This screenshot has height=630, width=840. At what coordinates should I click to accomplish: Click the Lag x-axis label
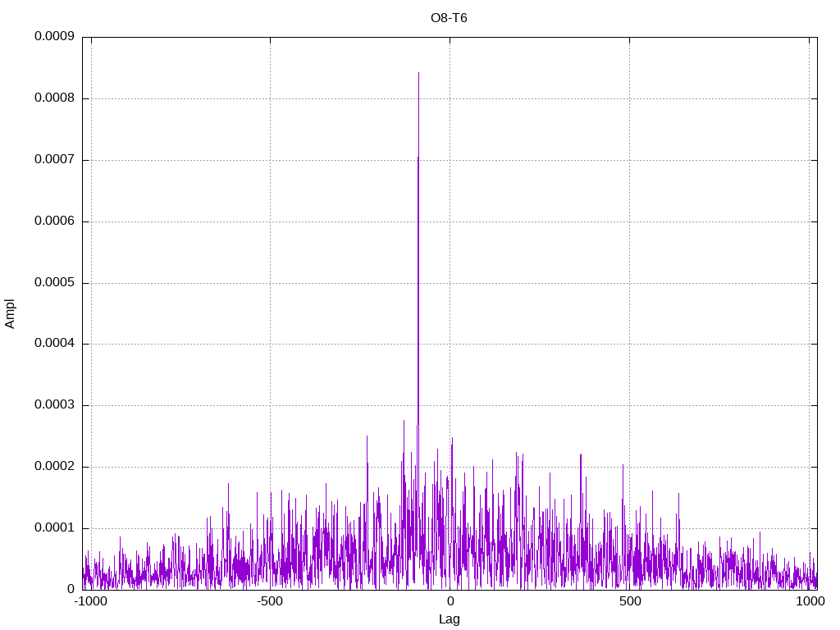click(x=449, y=619)
